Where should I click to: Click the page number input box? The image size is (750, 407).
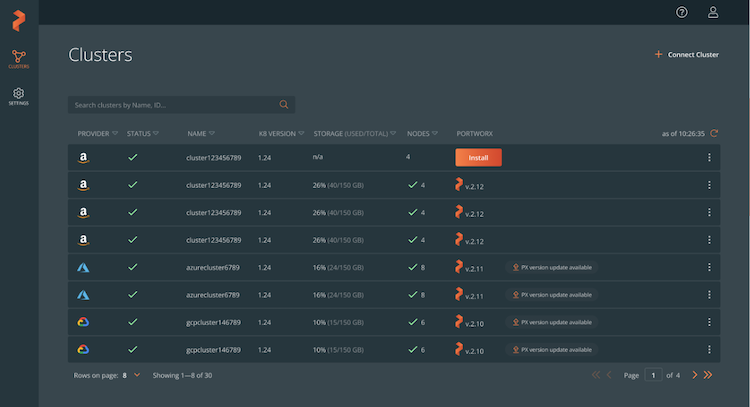653,375
